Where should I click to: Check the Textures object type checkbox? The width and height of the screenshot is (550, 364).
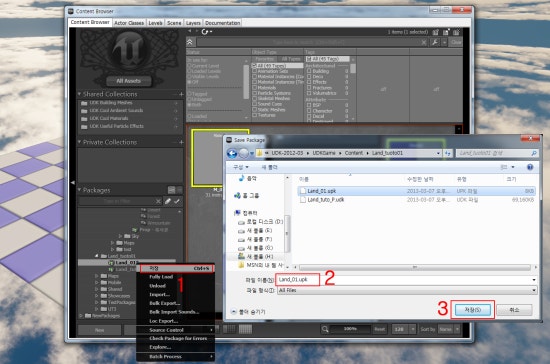click(255, 115)
